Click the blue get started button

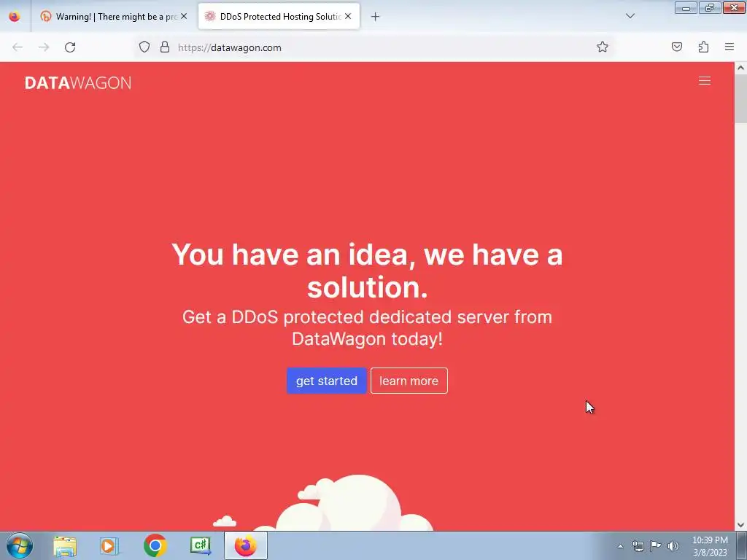[326, 381]
